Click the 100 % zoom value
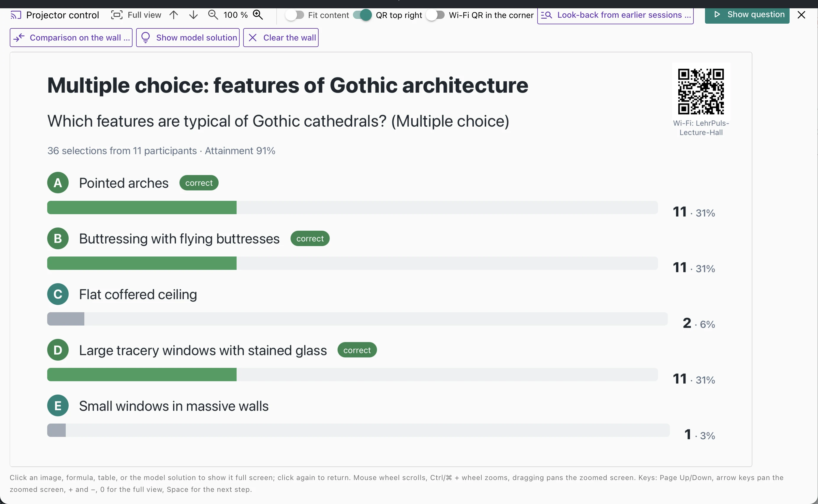Screen dimensions: 818x504 point(235,15)
